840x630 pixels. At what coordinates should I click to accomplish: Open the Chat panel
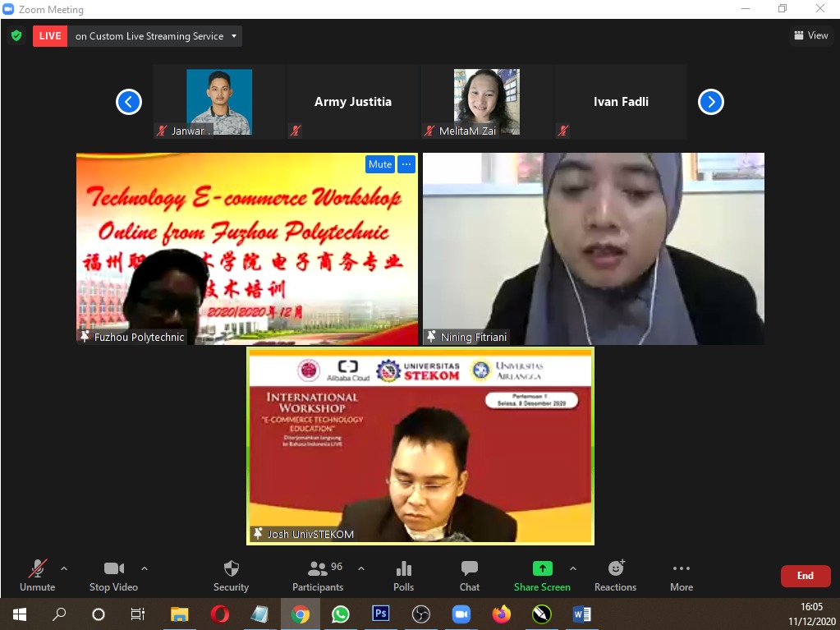(470, 576)
